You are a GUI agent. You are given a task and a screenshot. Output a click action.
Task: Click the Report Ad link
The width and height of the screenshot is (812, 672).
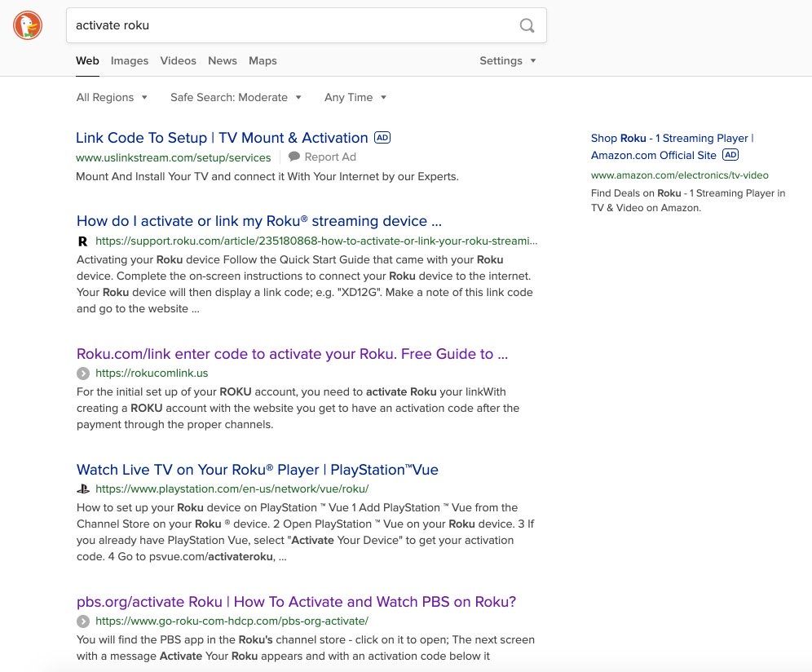pyautogui.click(x=330, y=157)
